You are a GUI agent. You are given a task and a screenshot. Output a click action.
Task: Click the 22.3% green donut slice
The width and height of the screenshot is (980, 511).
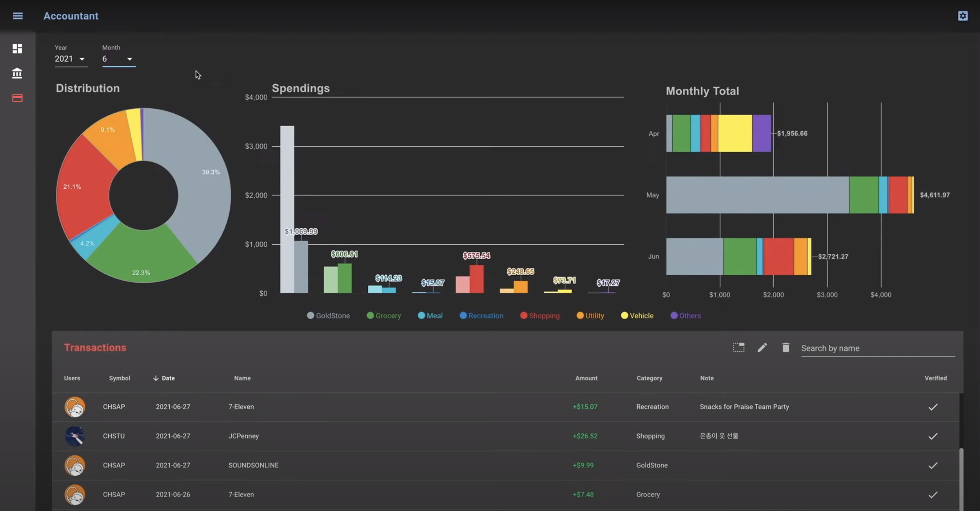pos(142,255)
